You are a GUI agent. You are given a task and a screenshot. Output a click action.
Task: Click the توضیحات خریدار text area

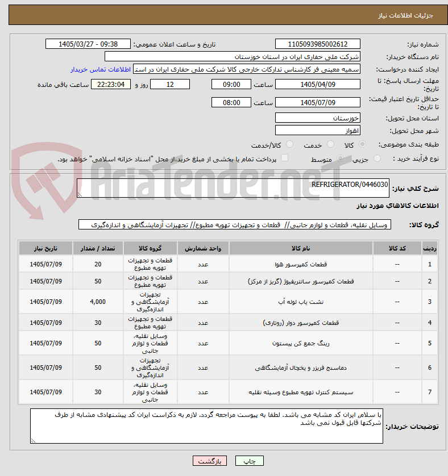pos(207,426)
